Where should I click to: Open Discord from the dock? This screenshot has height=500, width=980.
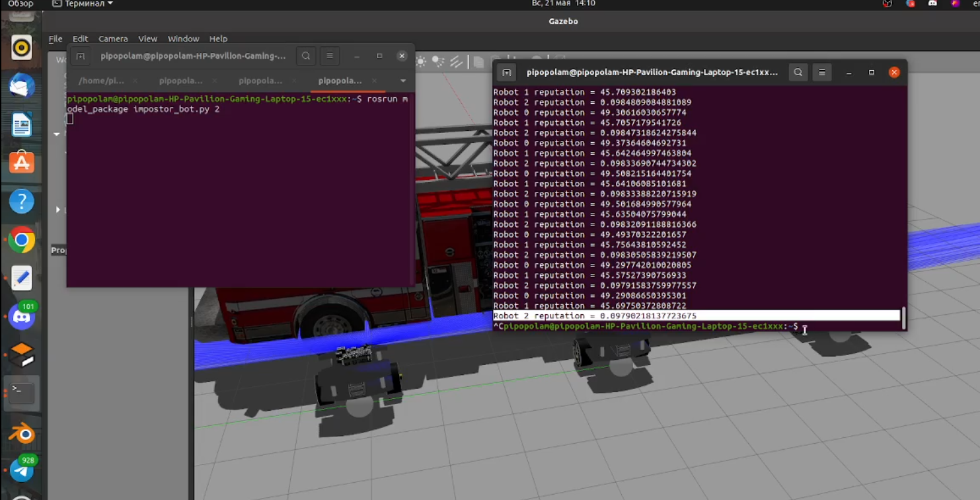coord(22,317)
